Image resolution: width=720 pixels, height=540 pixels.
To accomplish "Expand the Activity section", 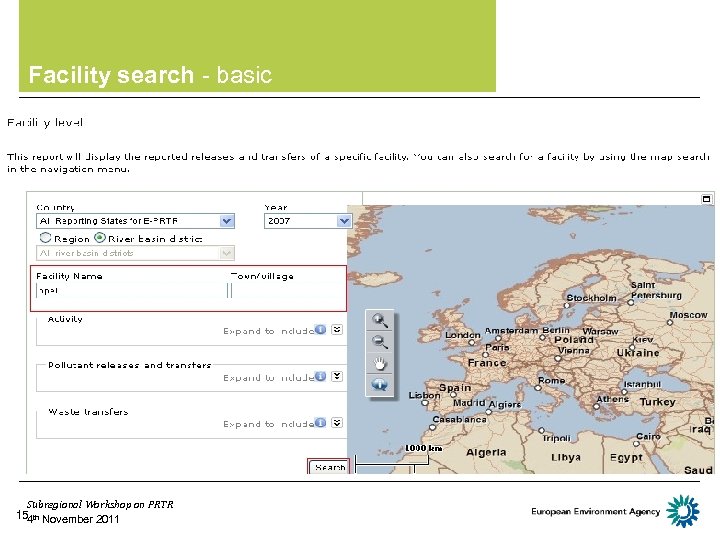I will pyautogui.click(x=337, y=329).
